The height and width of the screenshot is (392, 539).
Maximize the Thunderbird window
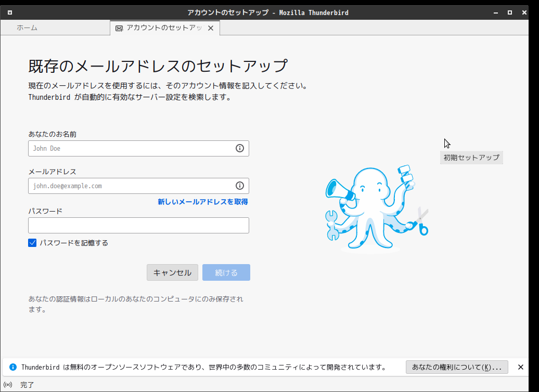click(510, 12)
